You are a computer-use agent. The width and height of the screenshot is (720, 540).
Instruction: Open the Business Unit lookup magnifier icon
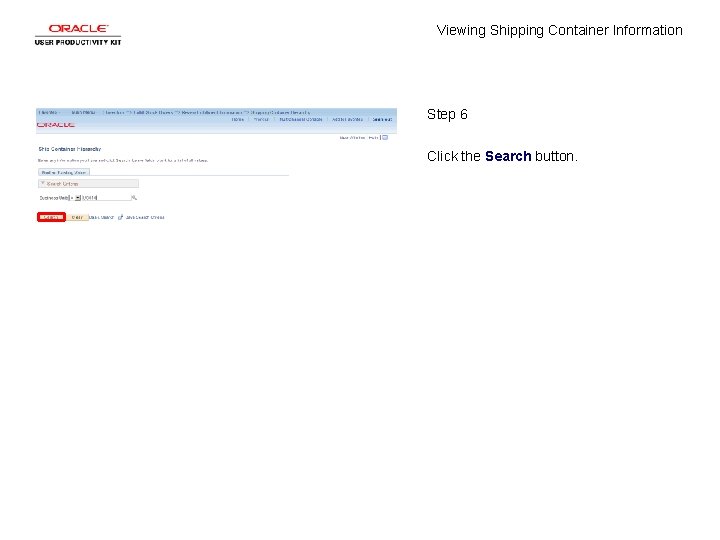[x=134, y=198]
